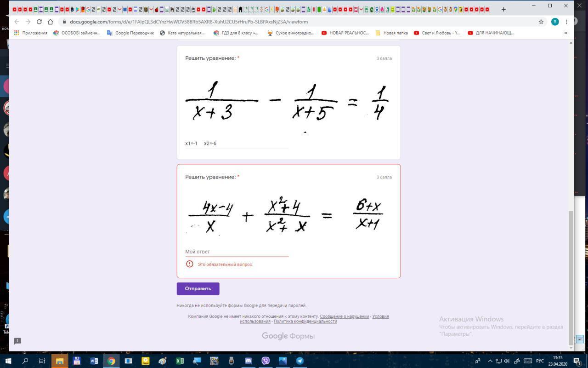This screenshot has height=368, width=588.
Task: Open the ОСОБОВІ займенн... bookmark
Action: pos(77,33)
